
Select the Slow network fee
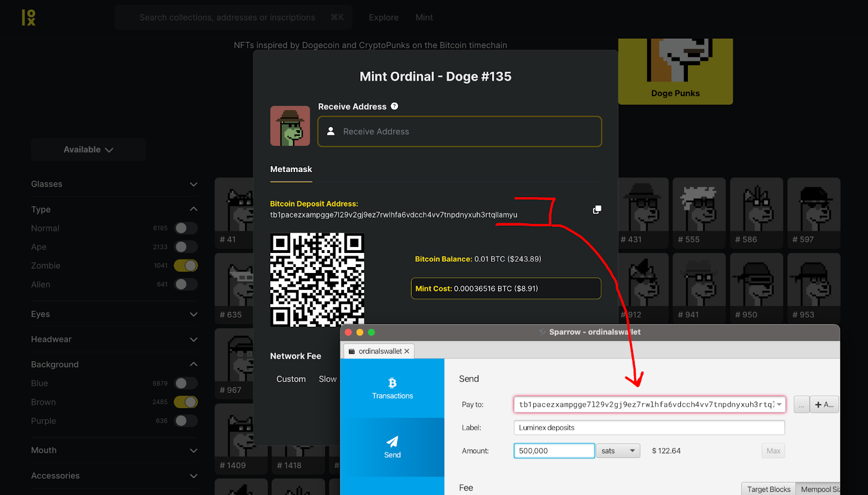click(x=328, y=379)
